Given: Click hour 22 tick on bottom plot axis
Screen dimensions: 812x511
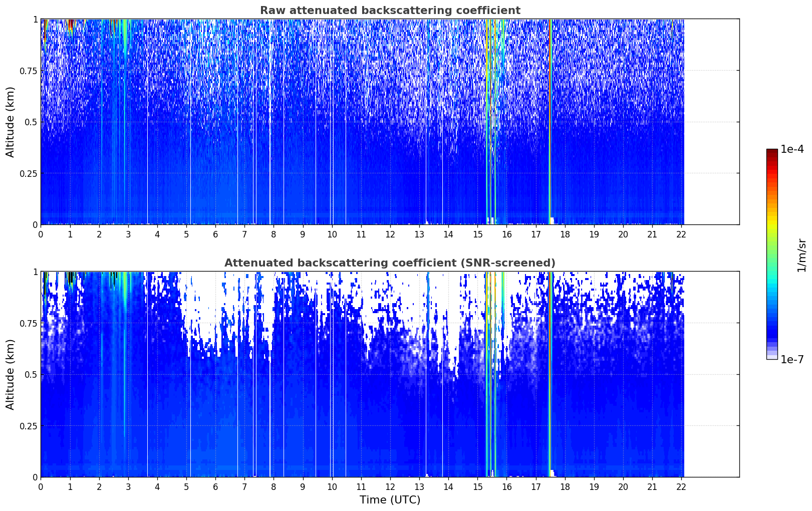Looking at the screenshot, I should tap(681, 486).
